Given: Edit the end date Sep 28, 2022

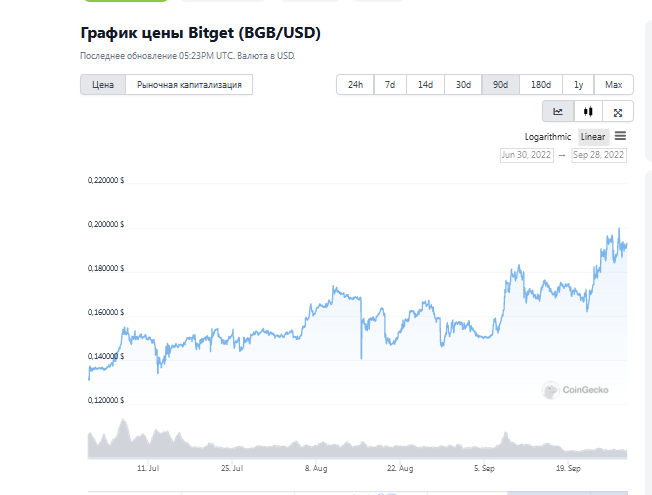Looking at the screenshot, I should pyautogui.click(x=598, y=155).
